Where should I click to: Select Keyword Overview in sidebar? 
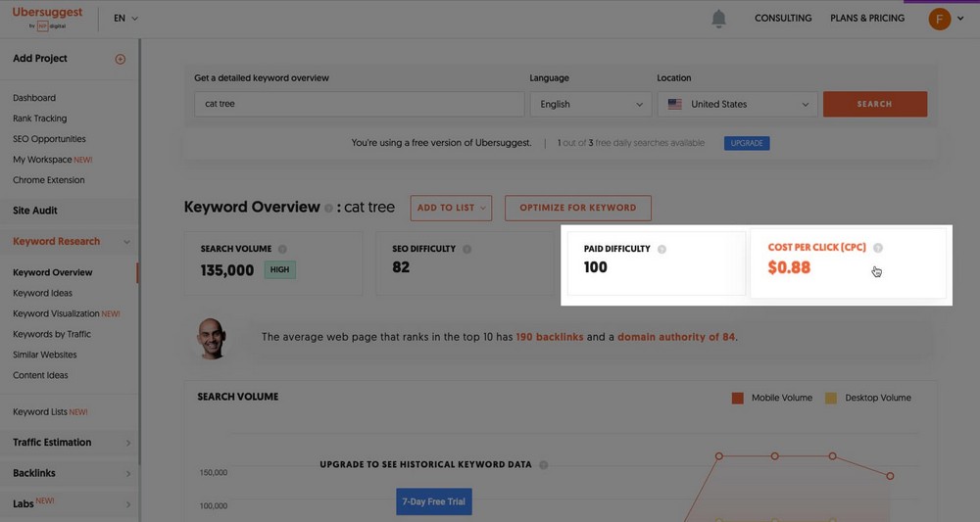click(53, 273)
